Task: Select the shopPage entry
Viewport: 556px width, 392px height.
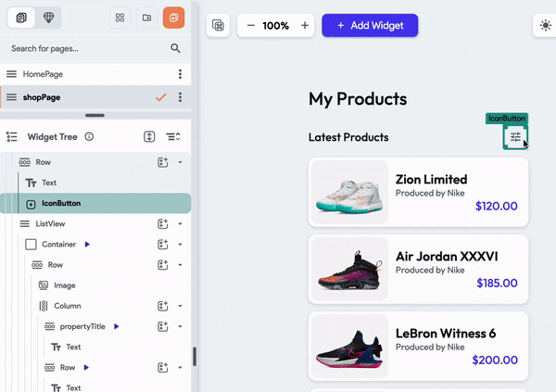Action: click(95, 97)
